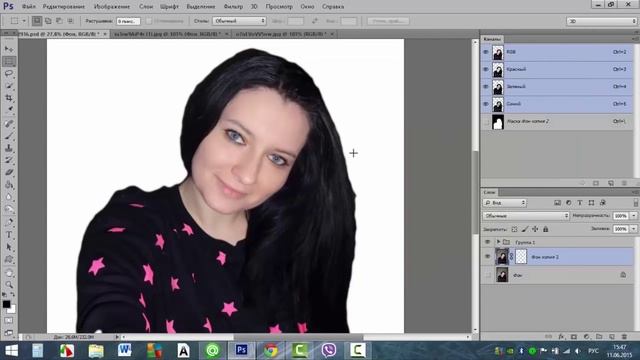This screenshot has width=640, height=360.
Task: Delete channel with Channels panel trash icon
Action: click(x=624, y=183)
